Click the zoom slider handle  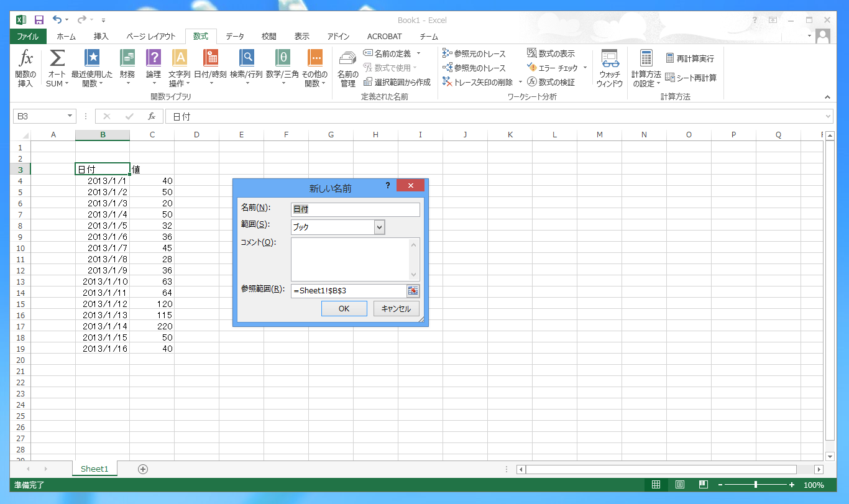[756, 485]
